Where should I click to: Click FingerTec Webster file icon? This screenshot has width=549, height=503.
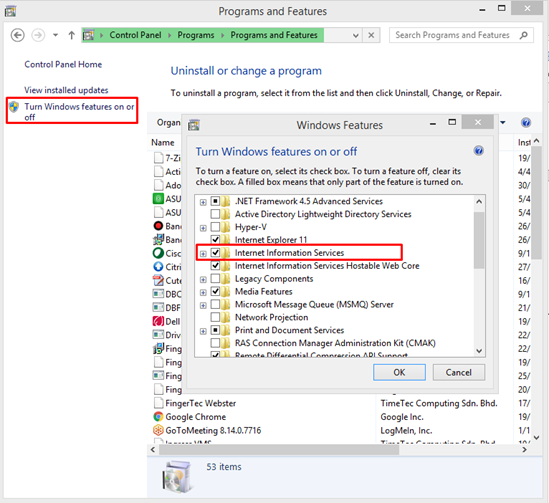coord(159,403)
